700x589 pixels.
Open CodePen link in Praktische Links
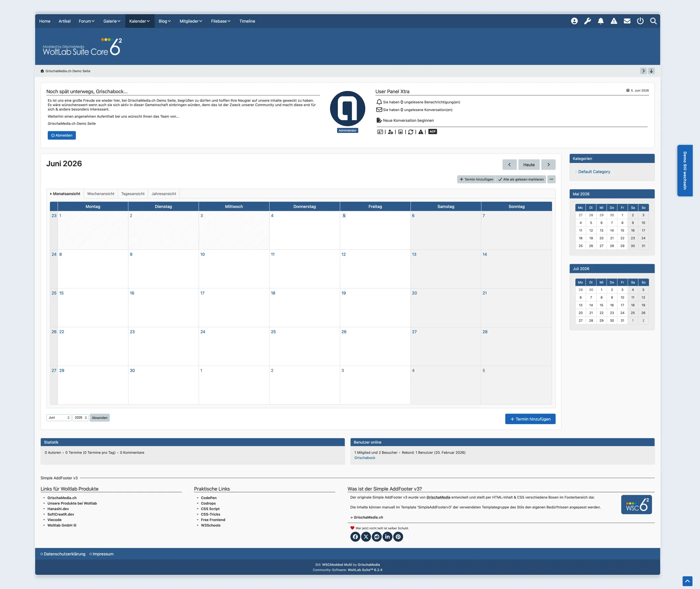point(209,498)
